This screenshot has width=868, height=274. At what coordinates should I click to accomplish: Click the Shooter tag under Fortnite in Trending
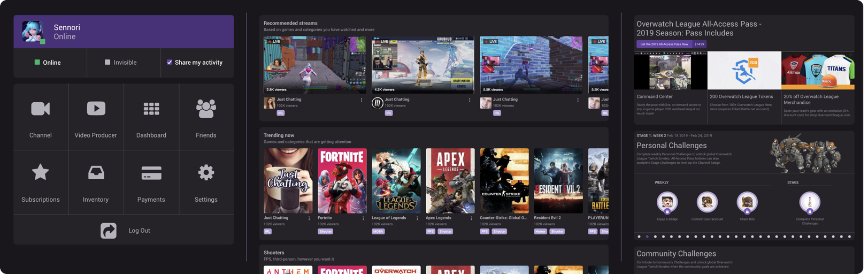pyautogui.click(x=325, y=232)
